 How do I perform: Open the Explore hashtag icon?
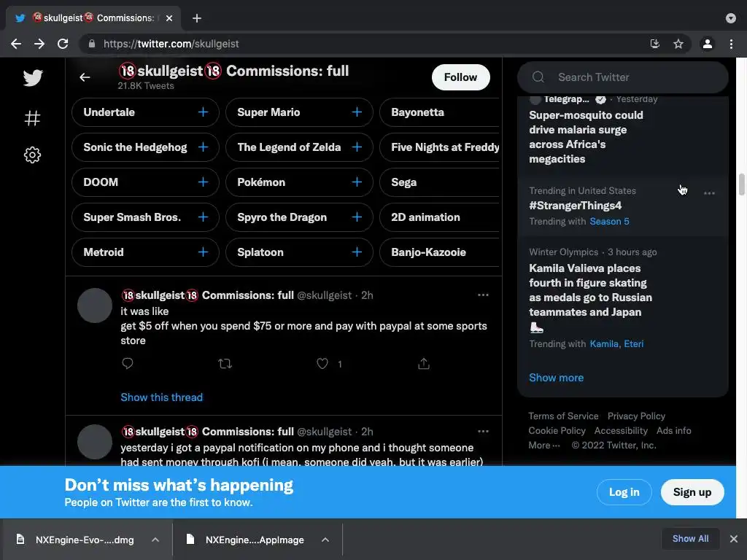[x=32, y=117]
